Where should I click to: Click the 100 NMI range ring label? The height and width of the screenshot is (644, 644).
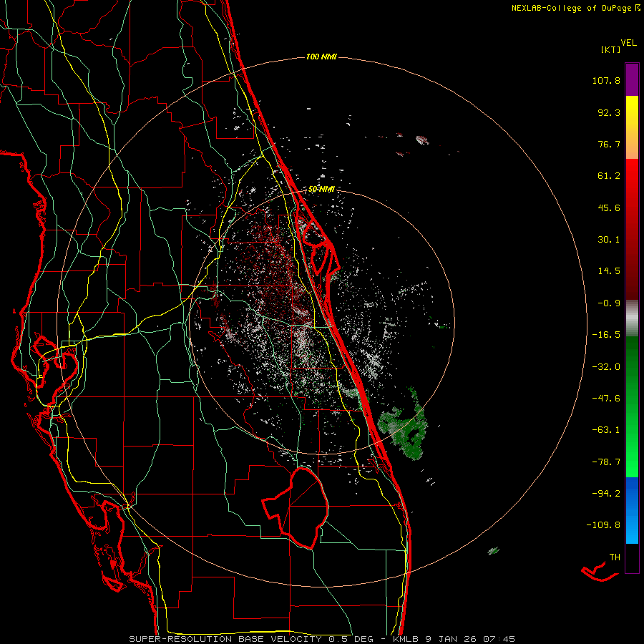(321, 57)
